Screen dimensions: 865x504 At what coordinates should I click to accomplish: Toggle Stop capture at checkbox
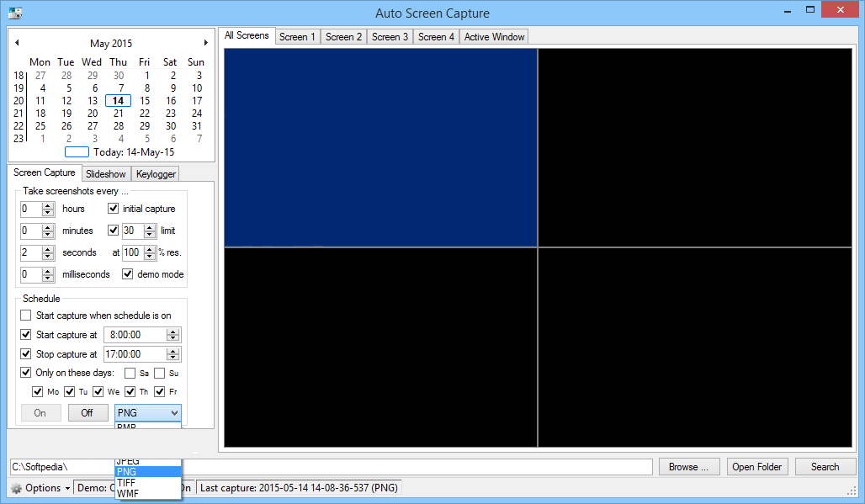point(25,353)
